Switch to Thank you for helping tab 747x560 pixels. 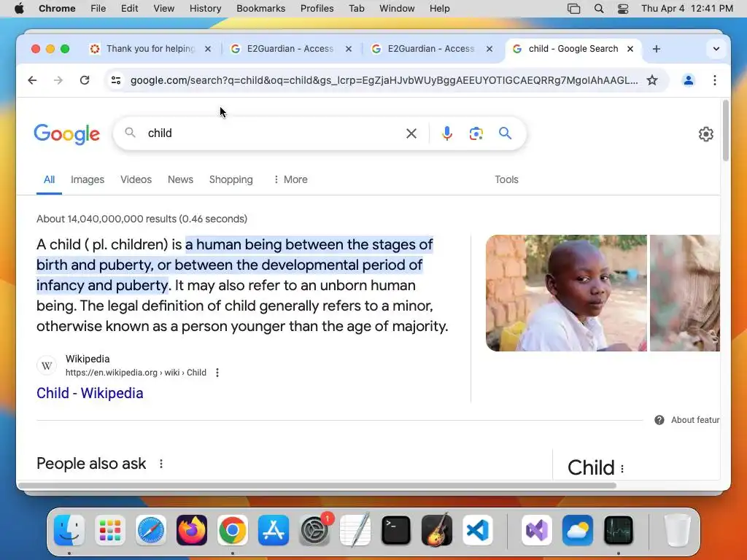tap(150, 49)
